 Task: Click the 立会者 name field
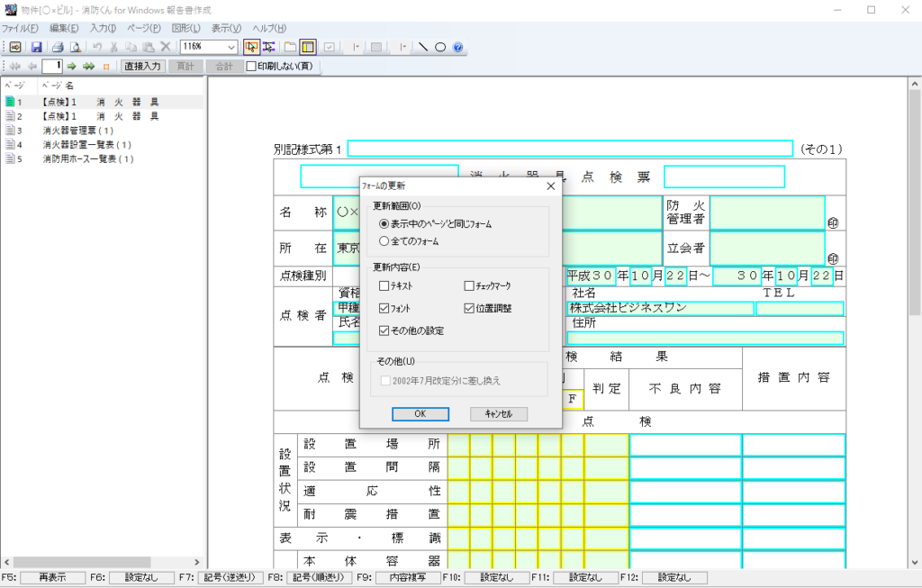[x=767, y=249]
